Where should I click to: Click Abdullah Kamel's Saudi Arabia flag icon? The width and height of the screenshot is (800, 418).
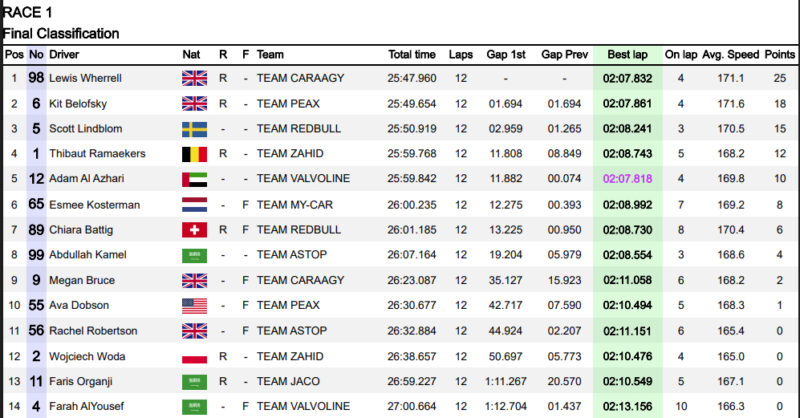(193, 255)
